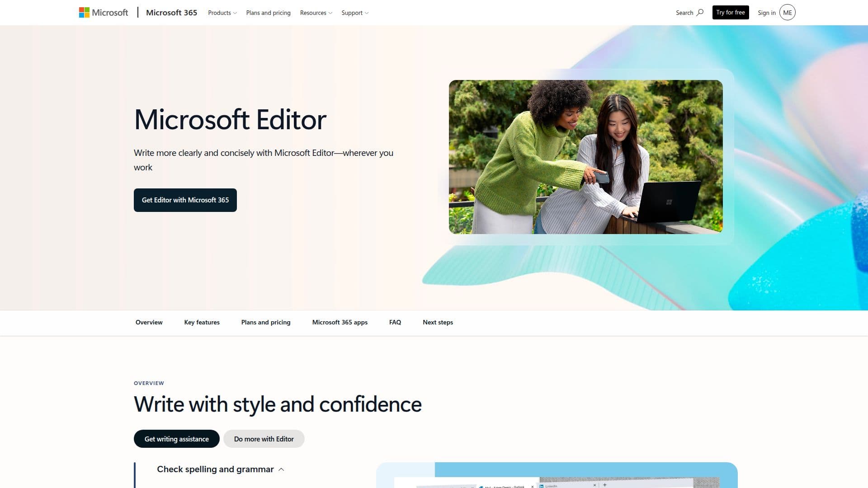Select the Get writing assistance pill
Screen dimensions: 868x488
tap(177, 439)
